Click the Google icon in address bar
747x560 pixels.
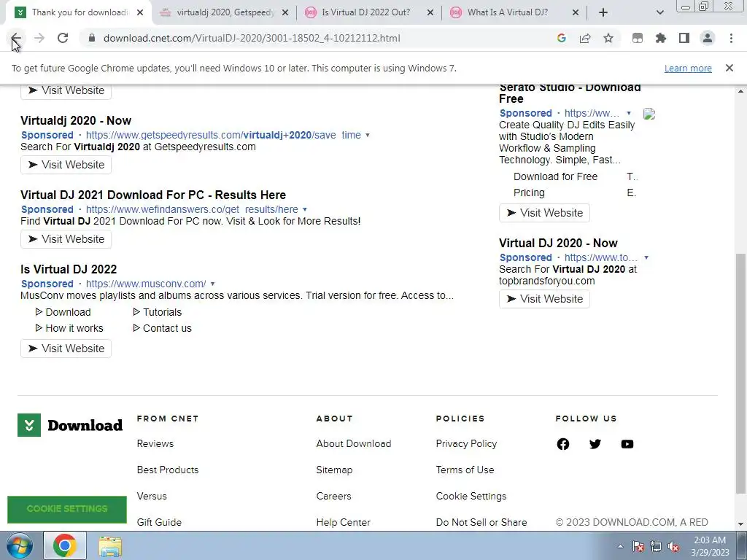(562, 38)
